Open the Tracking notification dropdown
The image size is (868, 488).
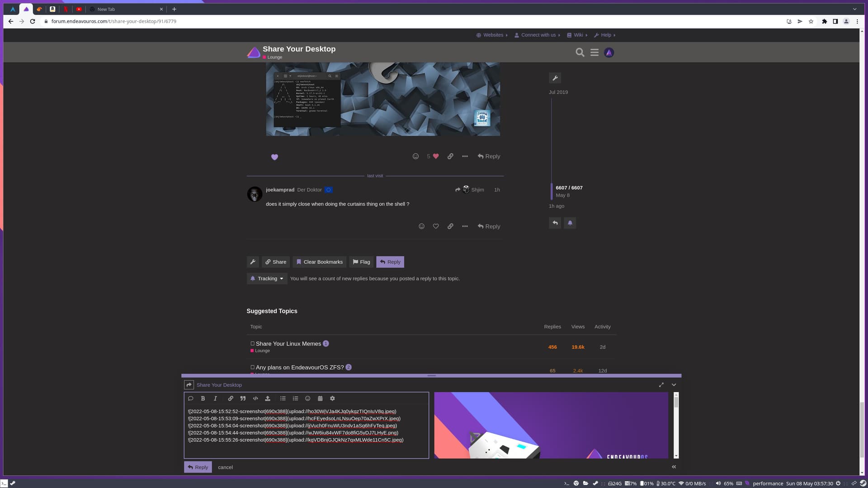click(267, 279)
